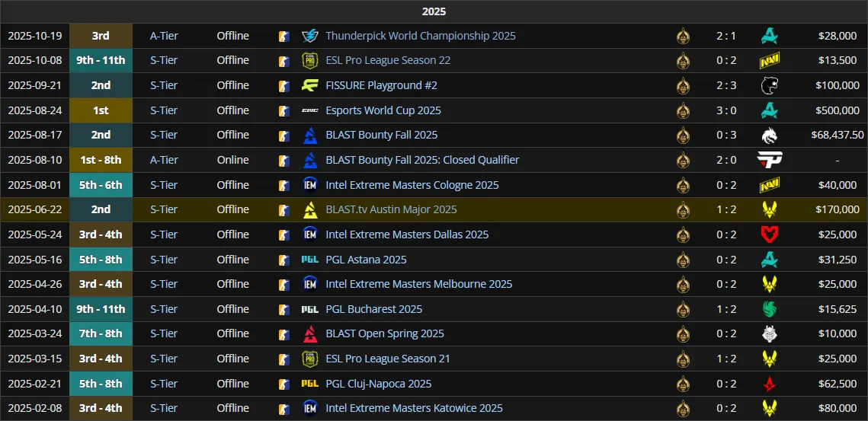Click NAVI opponent logo in ESL Pro League Season 22 row
868x421 pixels.
[x=769, y=60]
